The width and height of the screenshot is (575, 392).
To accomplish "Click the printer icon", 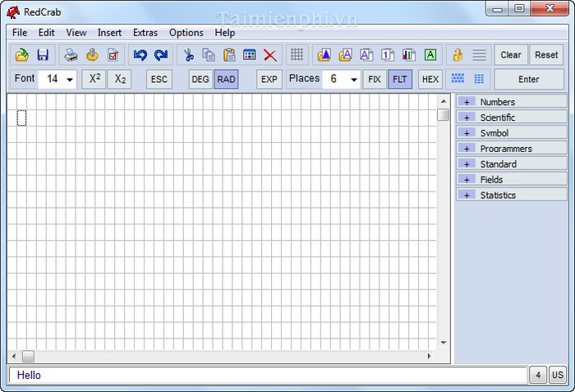I will tap(71, 55).
